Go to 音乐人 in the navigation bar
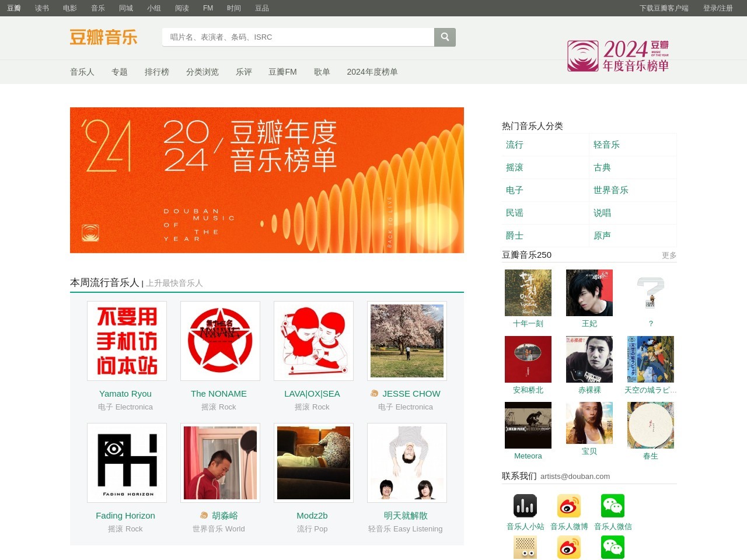The height and width of the screenshot is (560, 747). (x=82, y=72)
